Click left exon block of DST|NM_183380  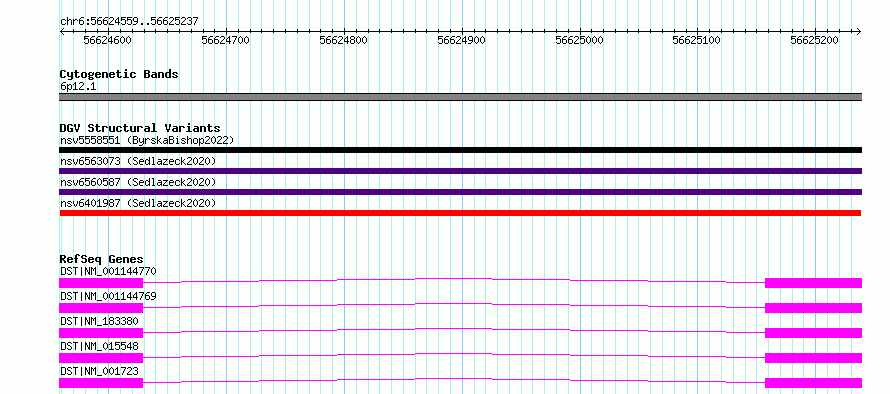coord(101,333)
